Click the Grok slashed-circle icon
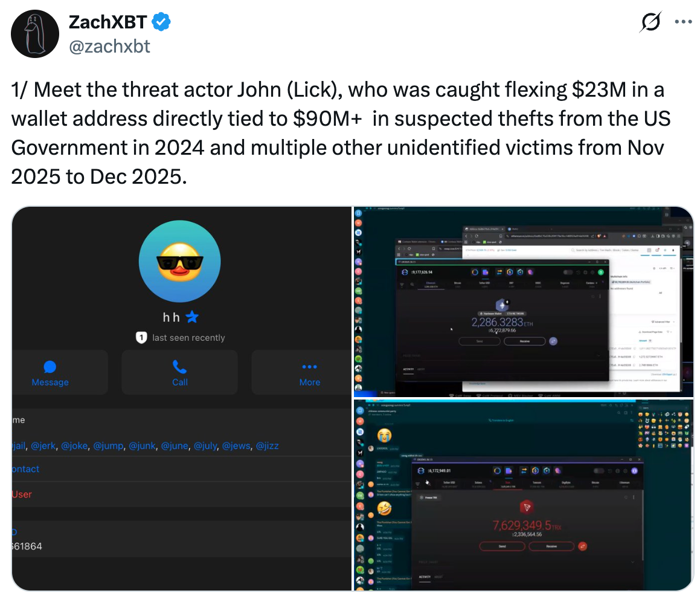Image resolution: width=700 pixels, height=599 pixels. (x=650, y=22)
